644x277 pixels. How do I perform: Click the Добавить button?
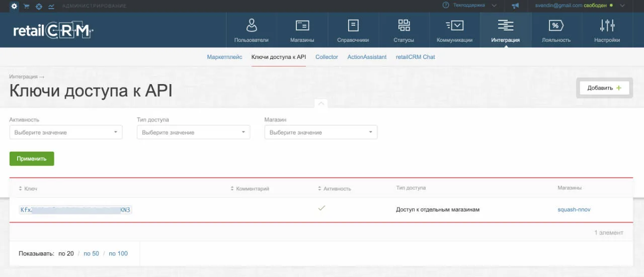[604, 88]
